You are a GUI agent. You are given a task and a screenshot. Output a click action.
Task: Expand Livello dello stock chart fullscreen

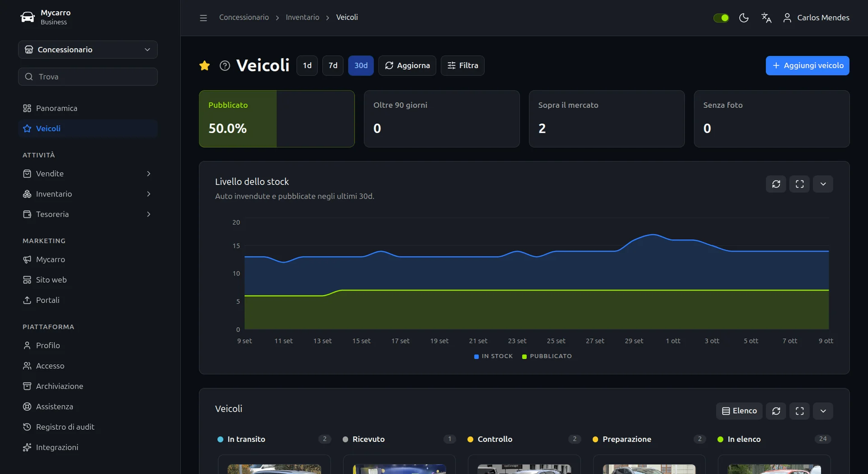[799, 184]
